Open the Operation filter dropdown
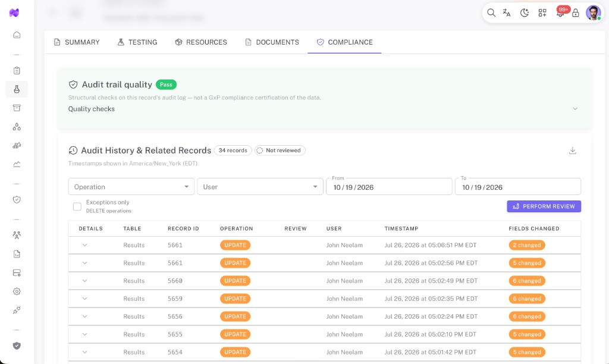The width and height of the screenshot is (609, 364). click(x=131, y=187)
